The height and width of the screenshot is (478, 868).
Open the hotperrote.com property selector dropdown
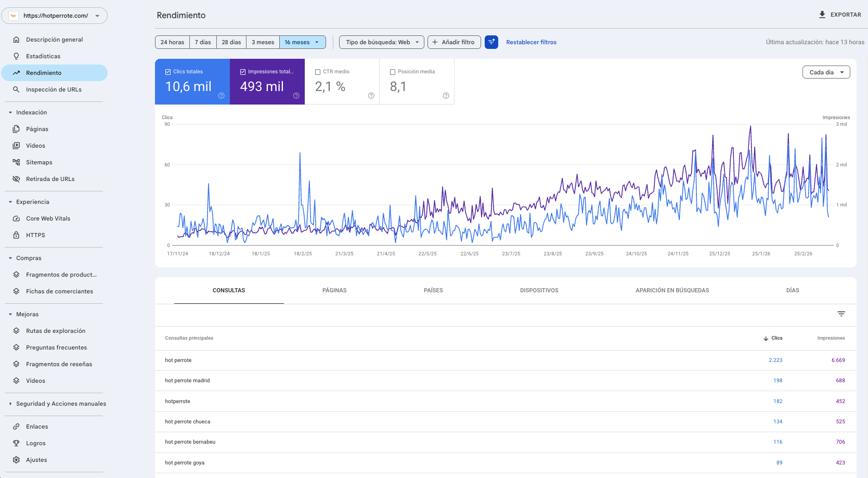(55, 15)
